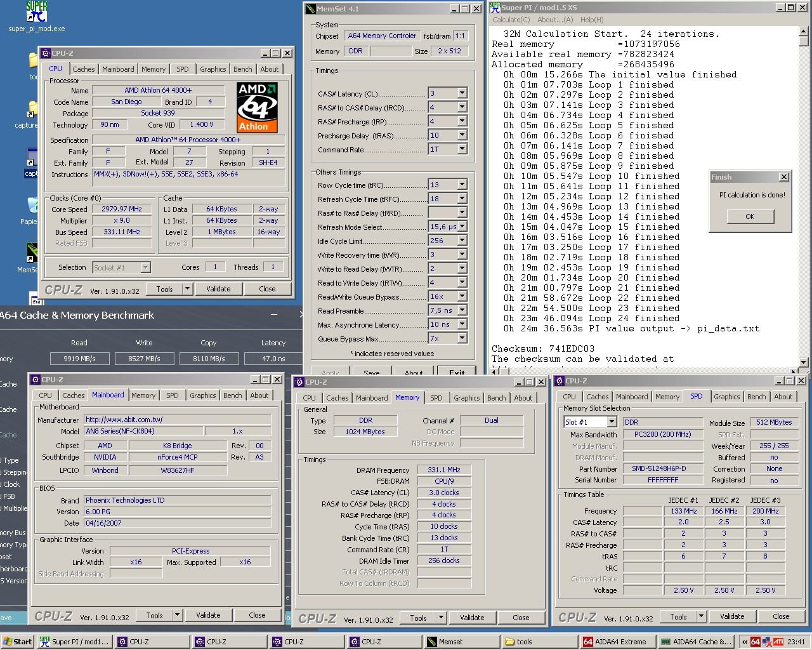812x650 pixels.
Task: Open Precharge Delay (tRAS) dropdown
Action: pyautogui.click(x=462, y=135)
